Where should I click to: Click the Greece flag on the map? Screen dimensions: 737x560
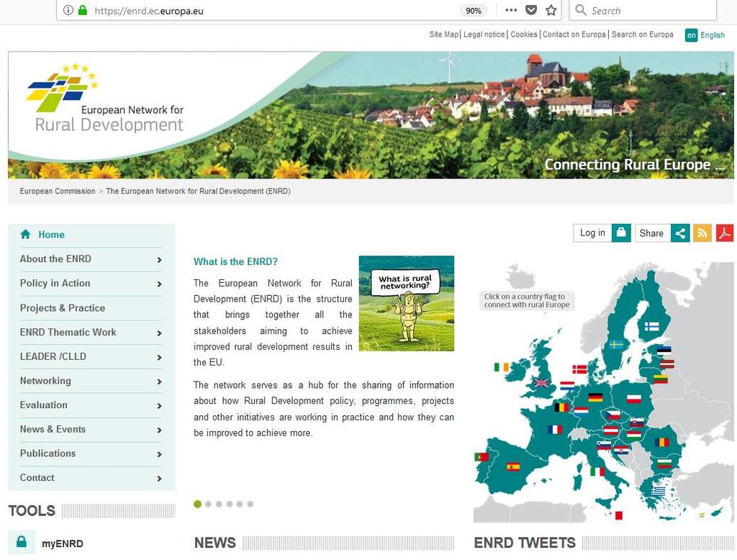(659, 492)
